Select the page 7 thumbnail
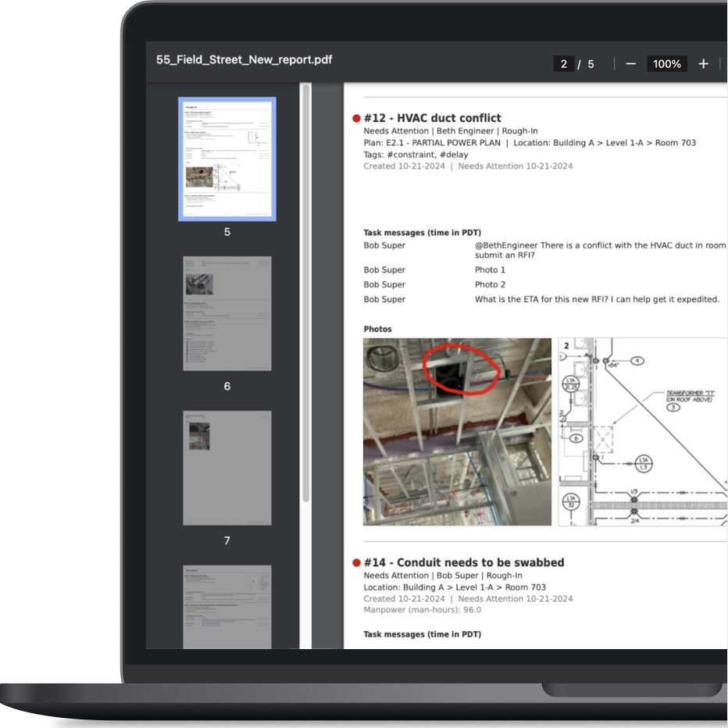Image resolution: width=728 pixels, height=728 pixels. pyautogui.click(x=227, y=467)
